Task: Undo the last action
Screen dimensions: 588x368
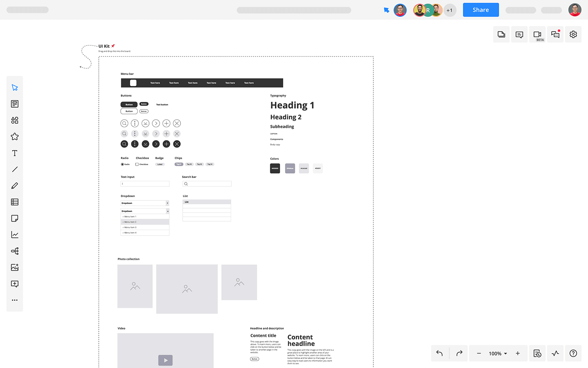Action: (440, 353)
